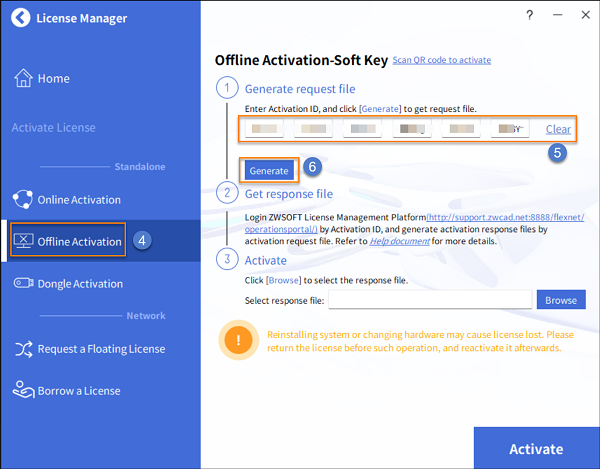Click the Select response file input field
This screenshot has height=469, width=600.
point(430,300)
